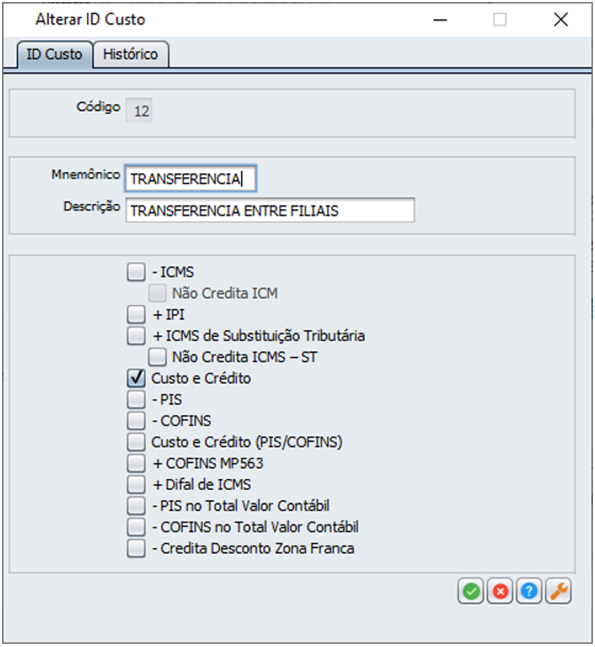Check the - PIS option
595x647 pixels.
tap(136, 399)
